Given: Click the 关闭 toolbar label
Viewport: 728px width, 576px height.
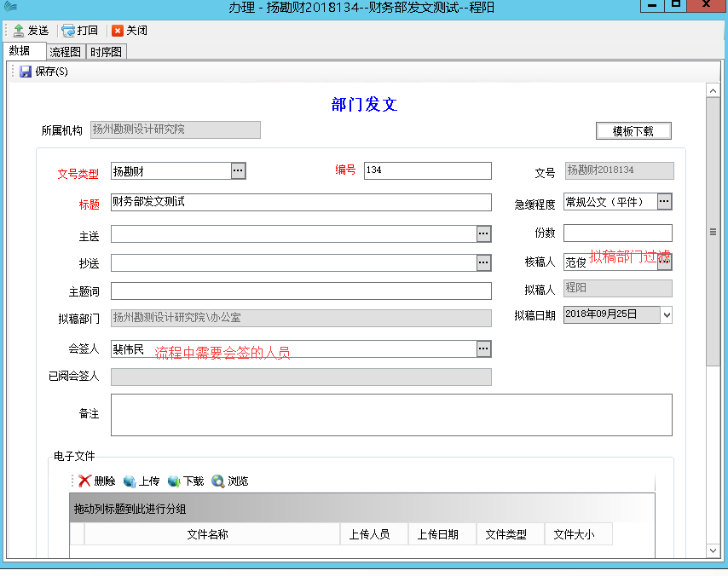Looking at the screenshot, I should pos(137,31).
